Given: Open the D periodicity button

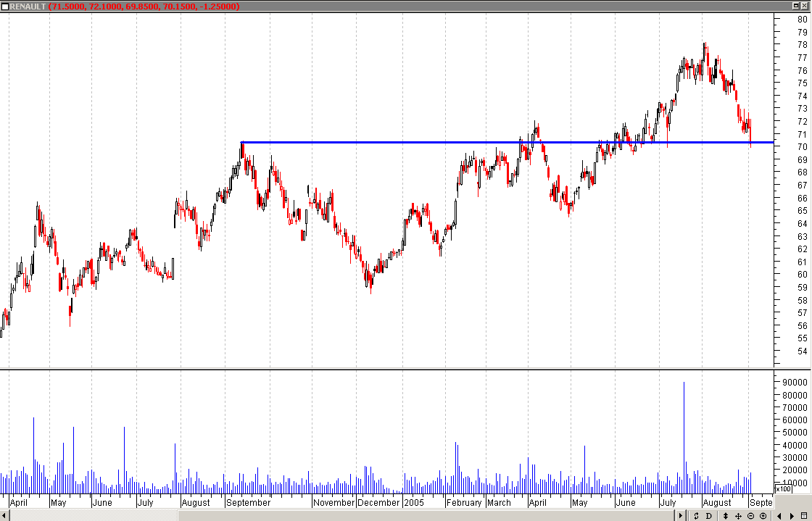Looking at the screenshot, I should [709, 516].
